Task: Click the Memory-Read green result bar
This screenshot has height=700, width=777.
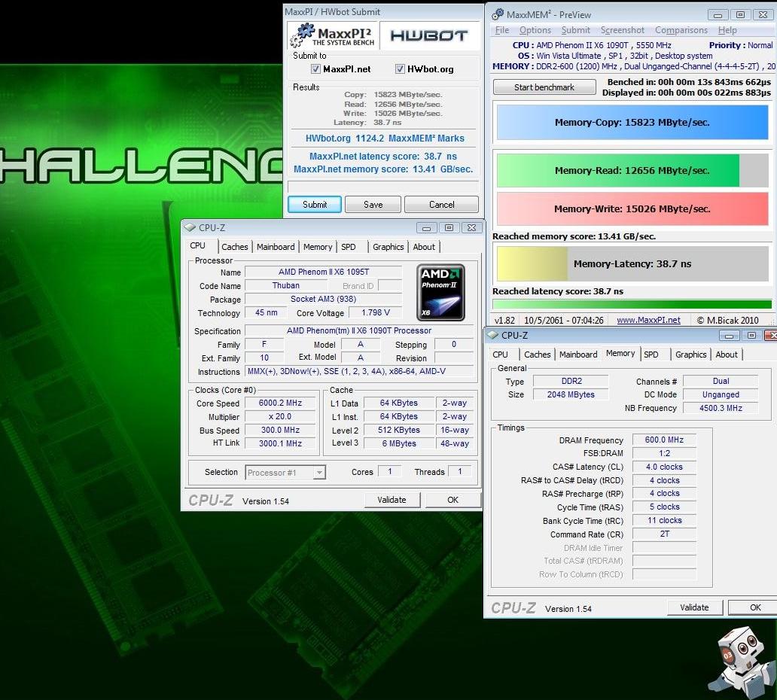Action: 632,170
